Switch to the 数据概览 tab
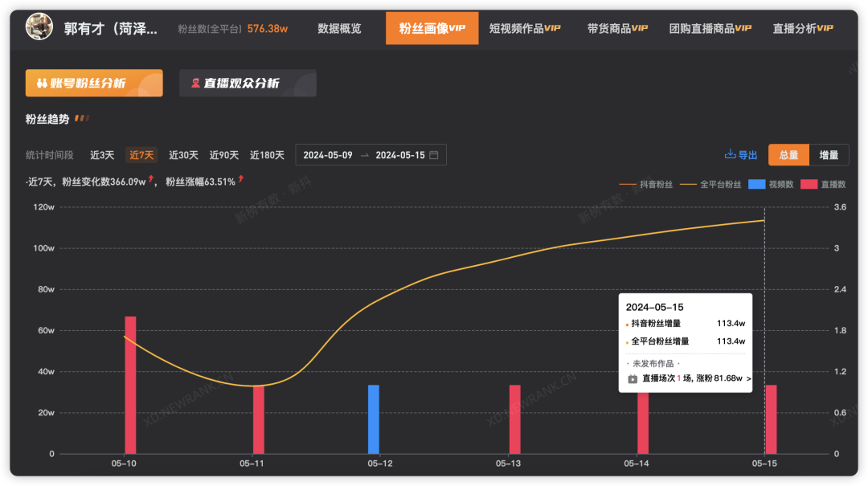The width and height of the screenshot is (868, 486). point(339,27)
